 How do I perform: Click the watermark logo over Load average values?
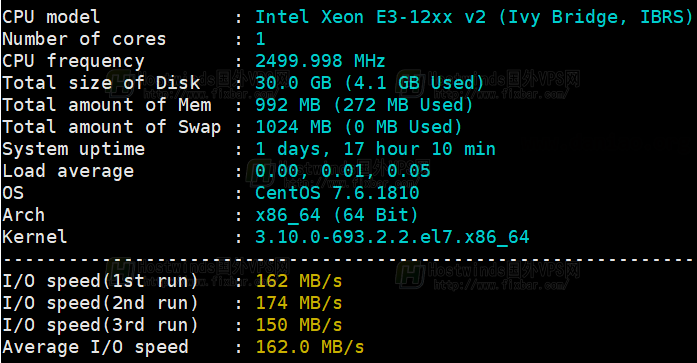click(x=260, y=173)
